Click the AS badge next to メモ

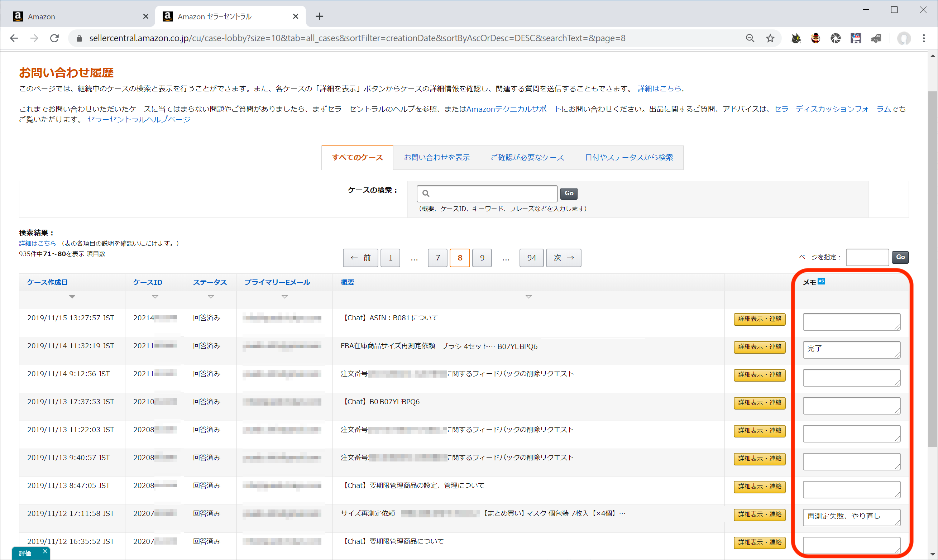pos(821,281)
